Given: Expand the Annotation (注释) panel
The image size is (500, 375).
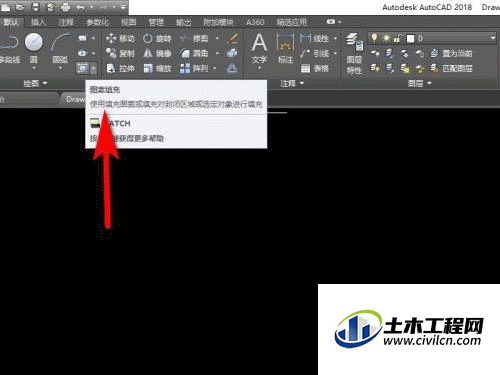Looking at the screenshot, I should (292, 83).
